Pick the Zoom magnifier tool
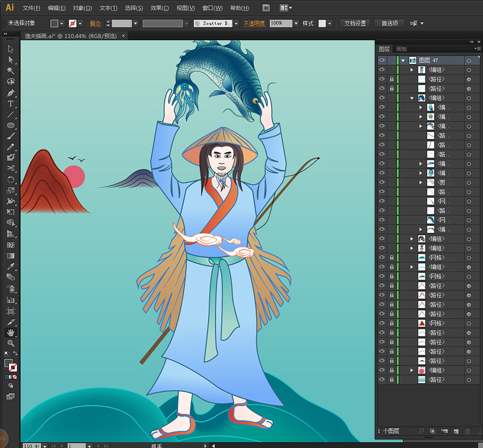 (11, 343)
